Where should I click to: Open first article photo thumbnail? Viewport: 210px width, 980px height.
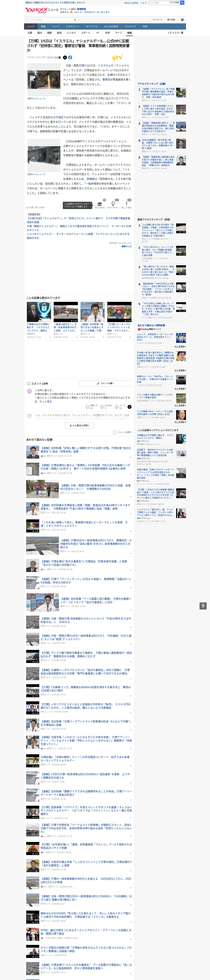pyautogui.click(x=44, y=80)
